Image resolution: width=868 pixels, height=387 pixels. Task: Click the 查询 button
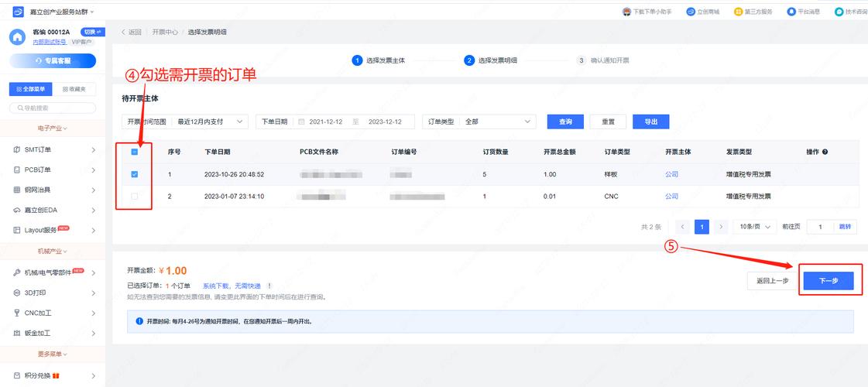tap(565, 122)
